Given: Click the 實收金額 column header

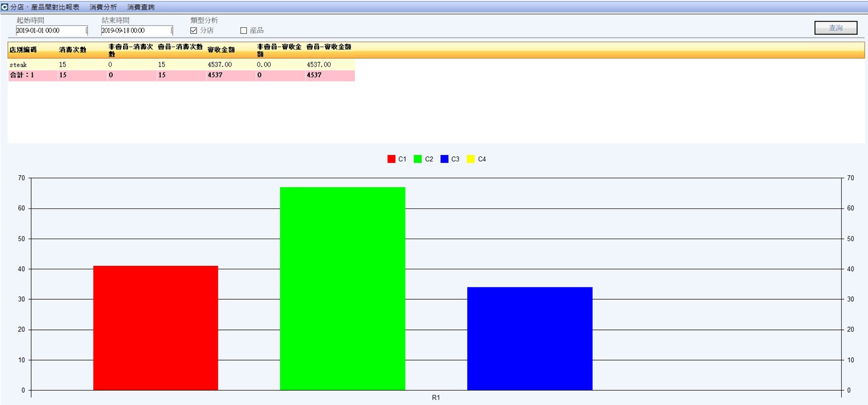Looking at the screenshot, I should point(221,50).
